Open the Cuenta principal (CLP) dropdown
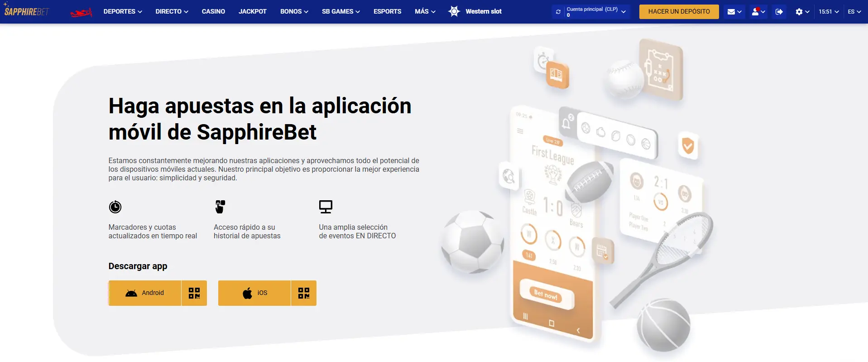Screen dimensions: 868x362 pos(596,12)
